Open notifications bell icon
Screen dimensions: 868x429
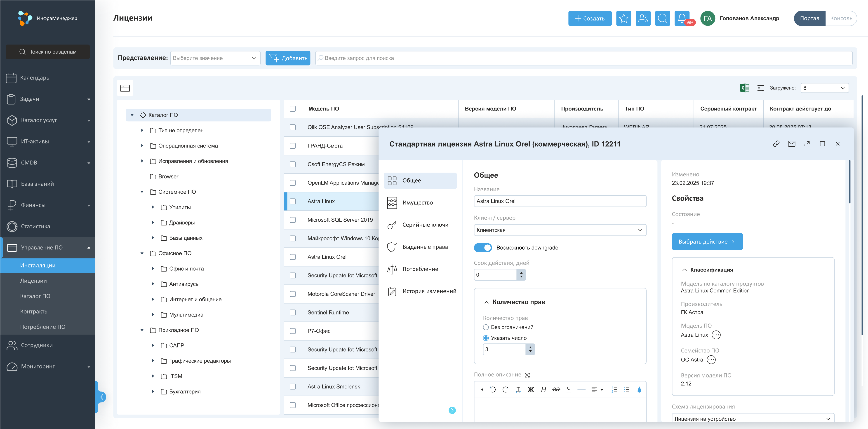[x=682, y=18]
